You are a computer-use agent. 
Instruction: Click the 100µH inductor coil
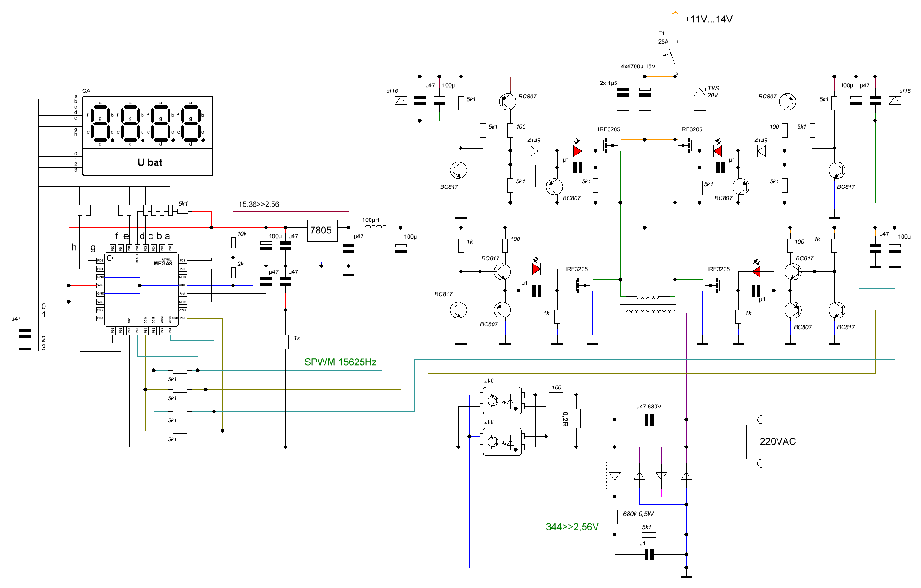(x=376, y=227)
